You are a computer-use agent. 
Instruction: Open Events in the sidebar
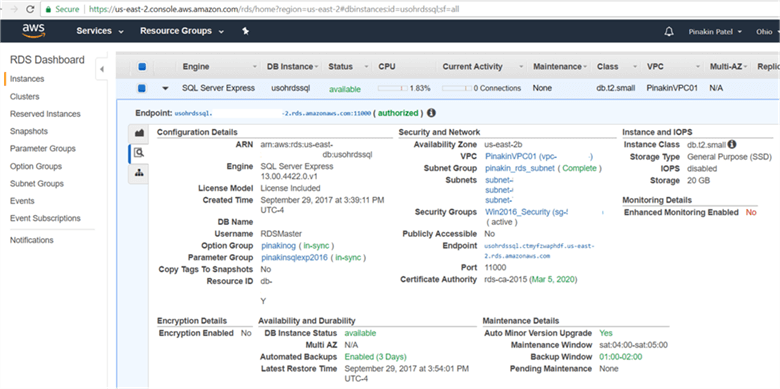point(22,201)
